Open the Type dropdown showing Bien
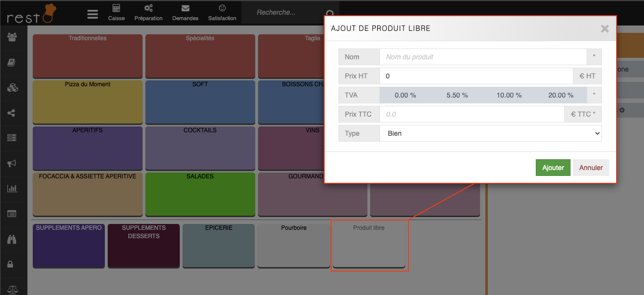The height and width of the screenshot is (295, 644). 490,133
